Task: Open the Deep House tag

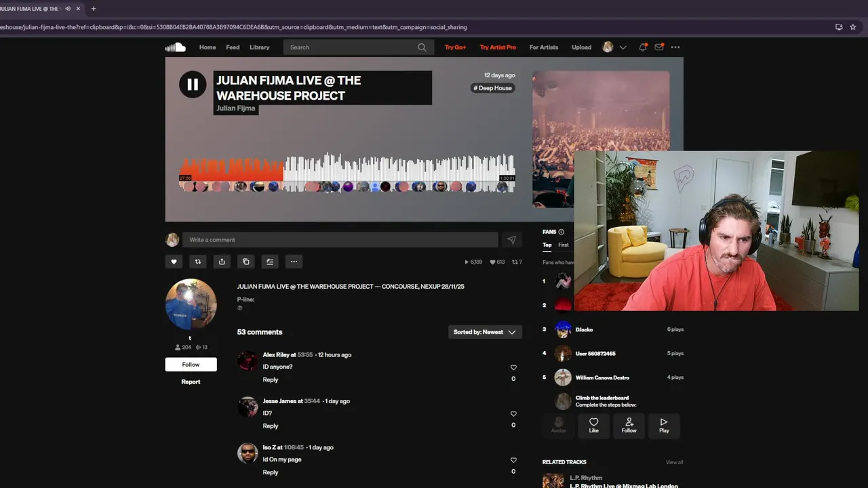Action: coord(492,88)
